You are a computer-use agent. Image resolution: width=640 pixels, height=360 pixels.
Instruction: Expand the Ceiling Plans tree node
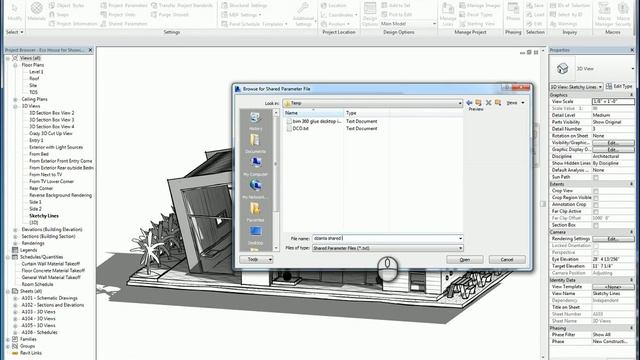15,99
